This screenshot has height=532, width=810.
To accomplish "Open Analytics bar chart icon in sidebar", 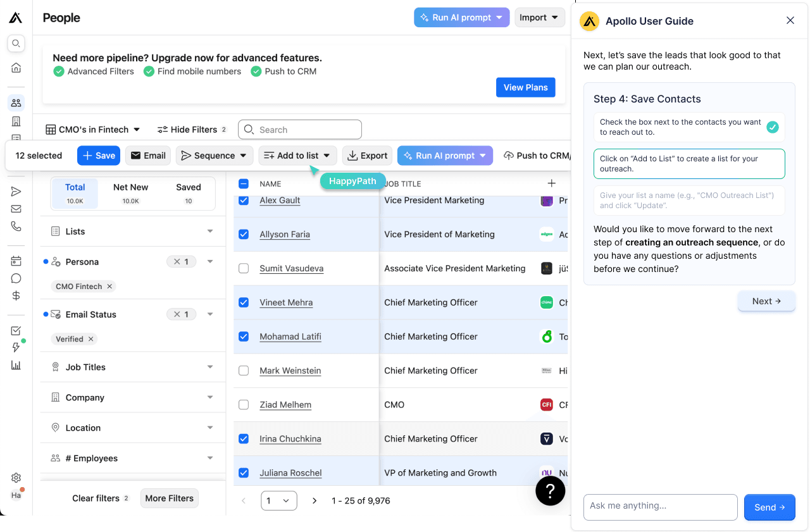I will click(16, 365).
